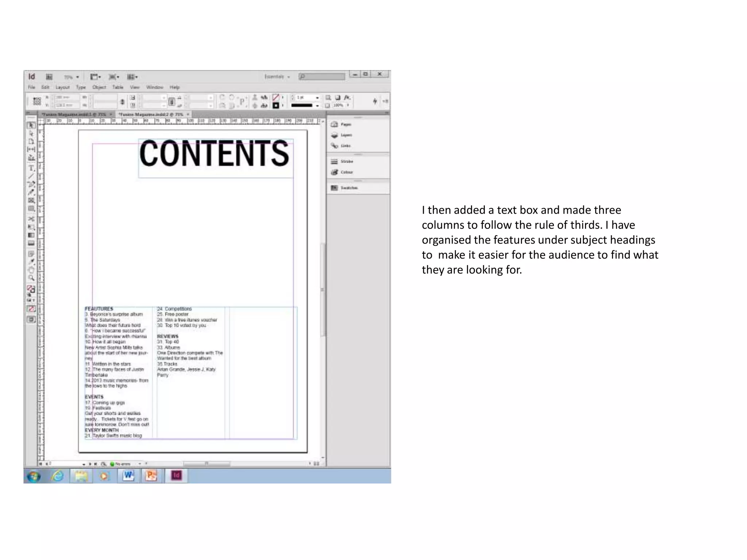Image resolution: width=747 pixels, height=560 pixels.
Task: Toggle screen mode button at toolbox bottom
Action: [x=31, y=320]
